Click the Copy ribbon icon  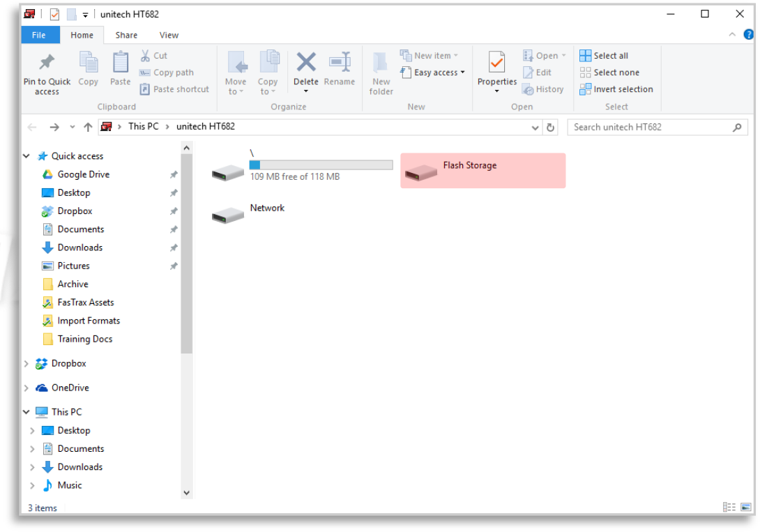(89, 63)
